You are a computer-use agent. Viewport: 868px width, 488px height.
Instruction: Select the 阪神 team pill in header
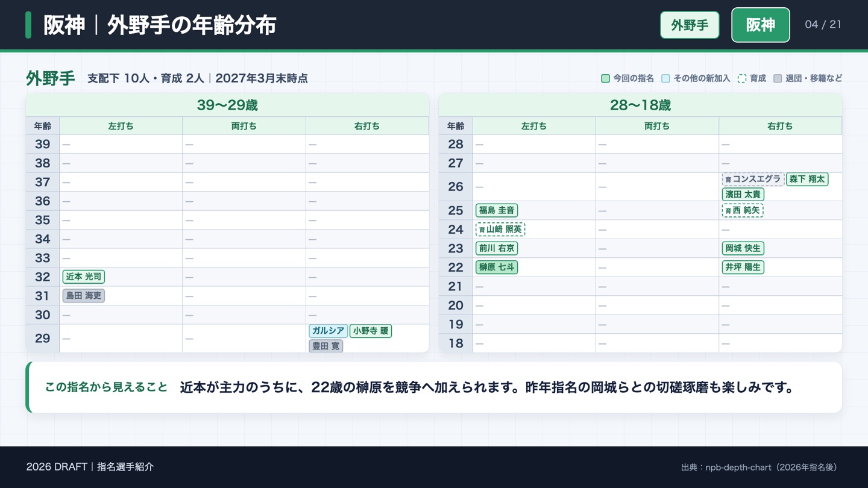761,25
